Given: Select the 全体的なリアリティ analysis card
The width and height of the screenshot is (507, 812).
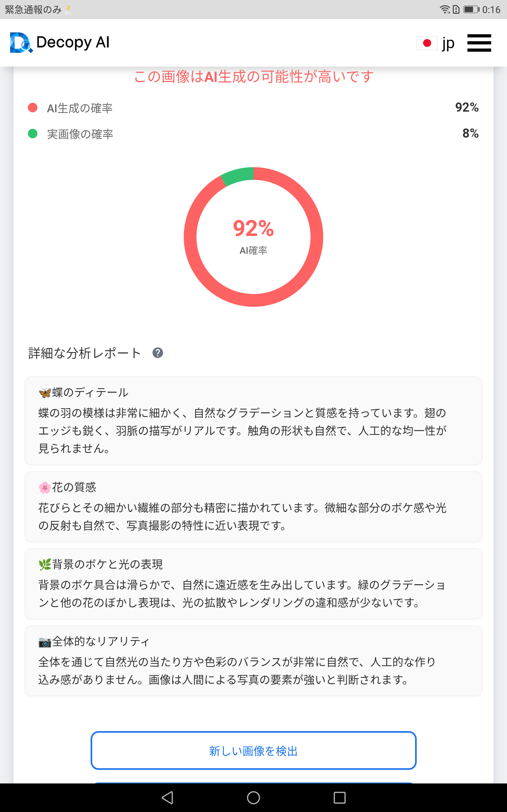Looking at the screenshot, I should (x=253, y=661).
